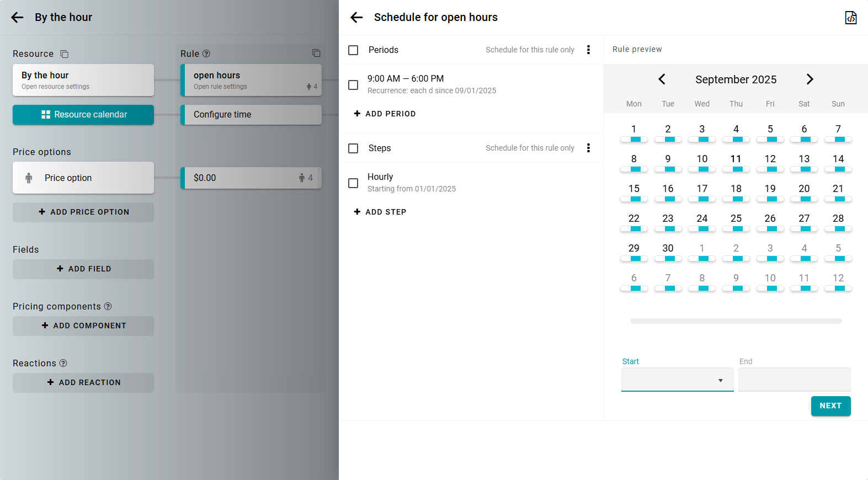Open the three-dot menu for Periods
Screen dimensions: 868x480
point(588,50)
